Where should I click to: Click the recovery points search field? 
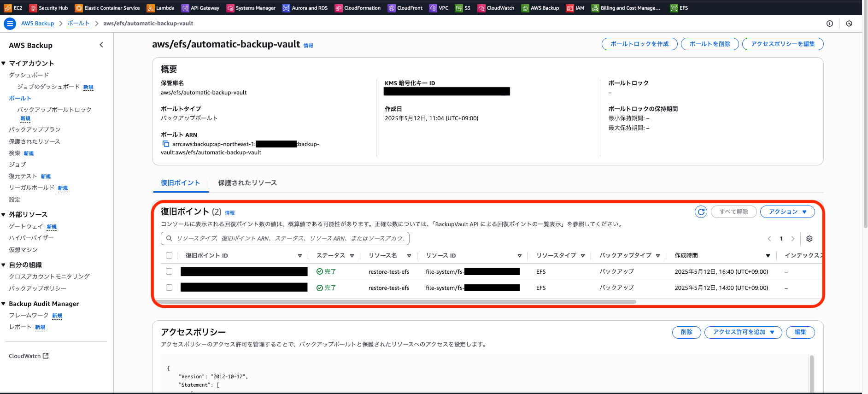pyautogui.click(x=285, y=238)
